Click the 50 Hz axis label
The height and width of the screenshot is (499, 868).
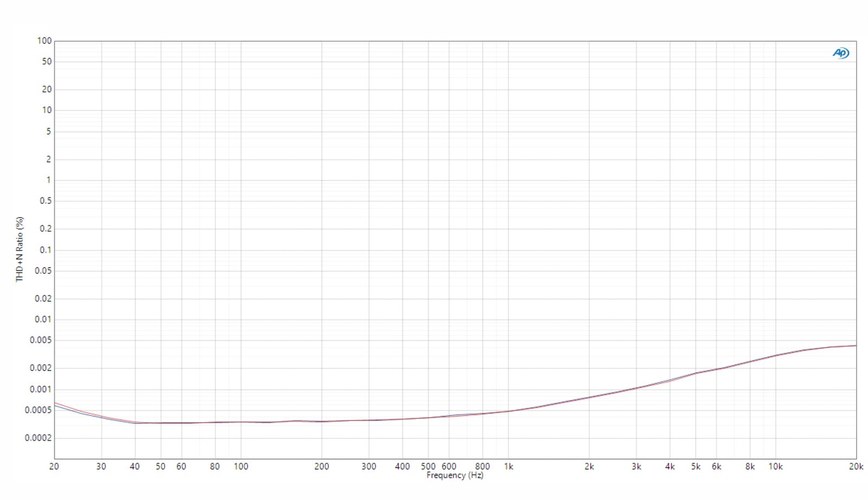(x=161, y=466)
